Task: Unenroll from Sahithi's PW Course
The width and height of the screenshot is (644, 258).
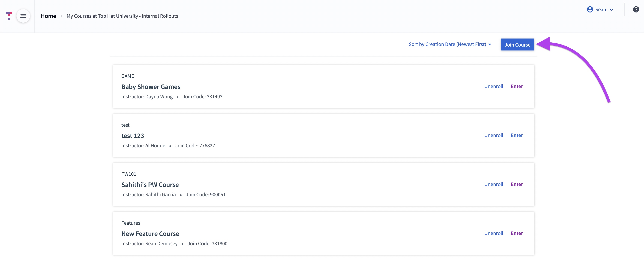Action: point(494,184)
